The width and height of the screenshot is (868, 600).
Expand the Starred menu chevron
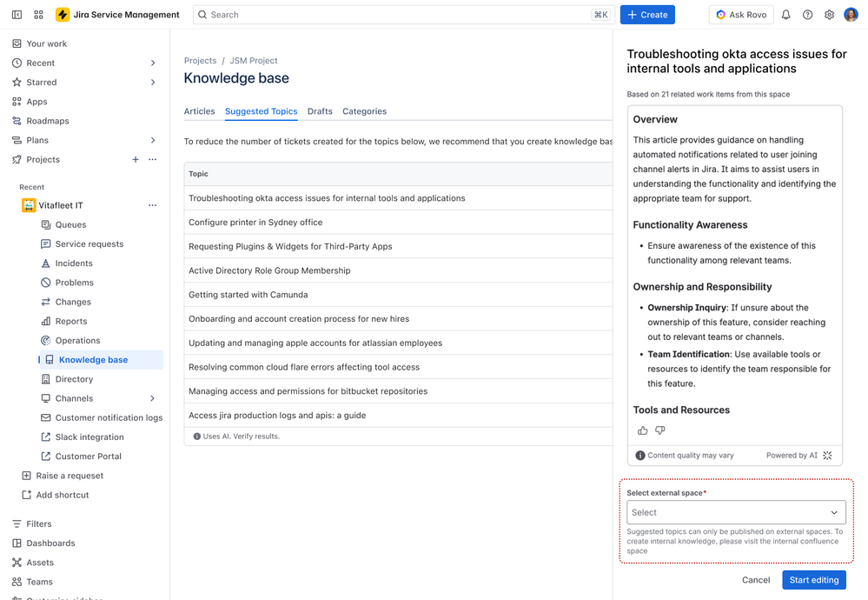click(x=153, y=83)
